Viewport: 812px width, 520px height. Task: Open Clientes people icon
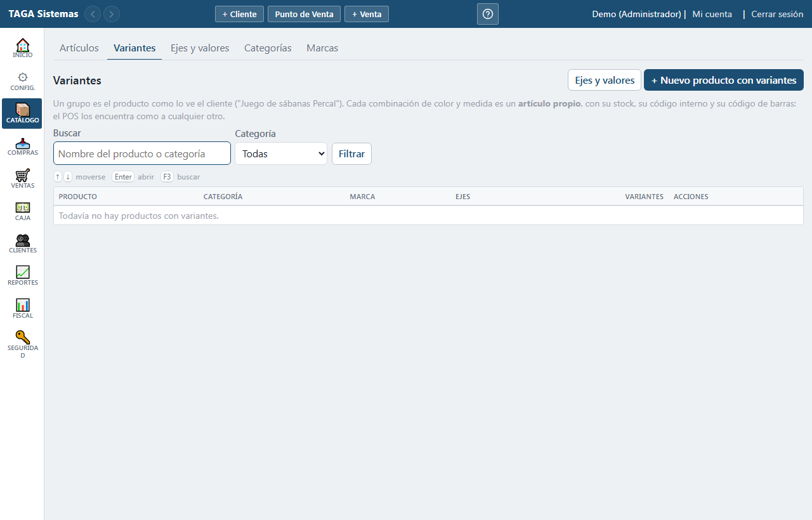tap(22, 240)
